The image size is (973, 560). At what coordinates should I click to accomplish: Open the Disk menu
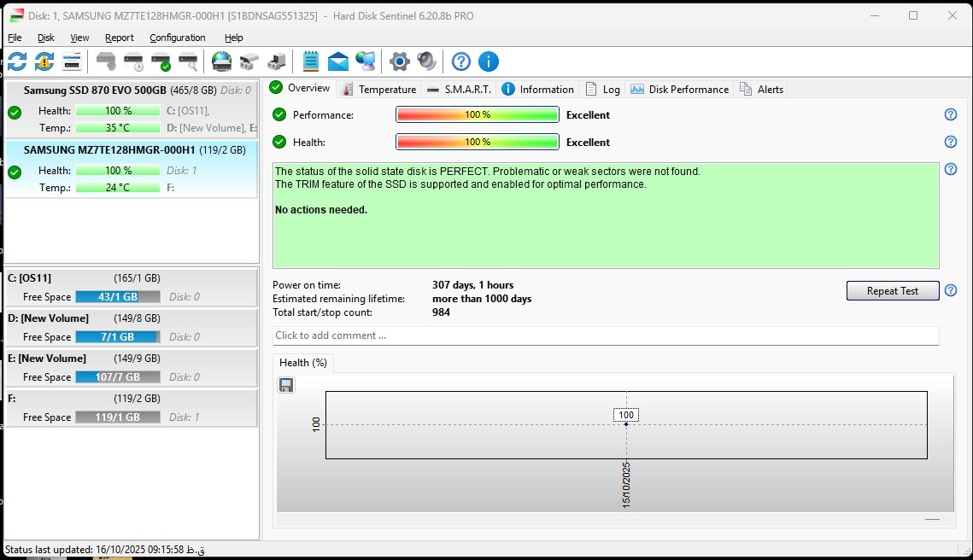coord(46,38)
